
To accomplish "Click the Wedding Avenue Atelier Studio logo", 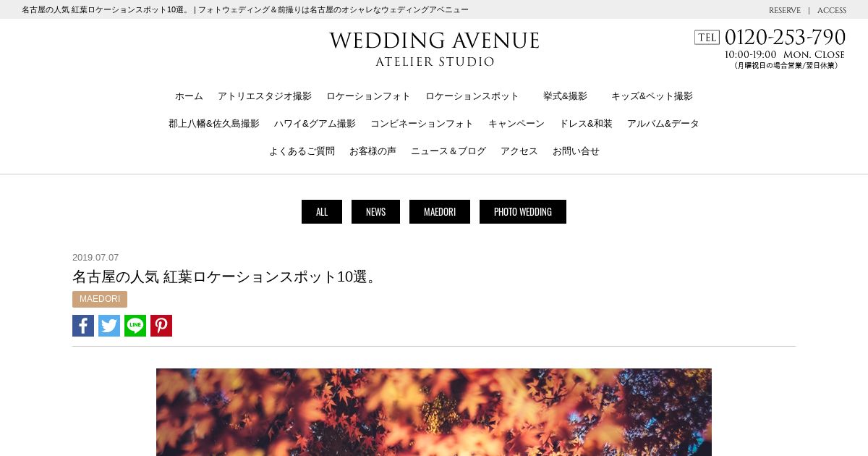I will point(434,49).
